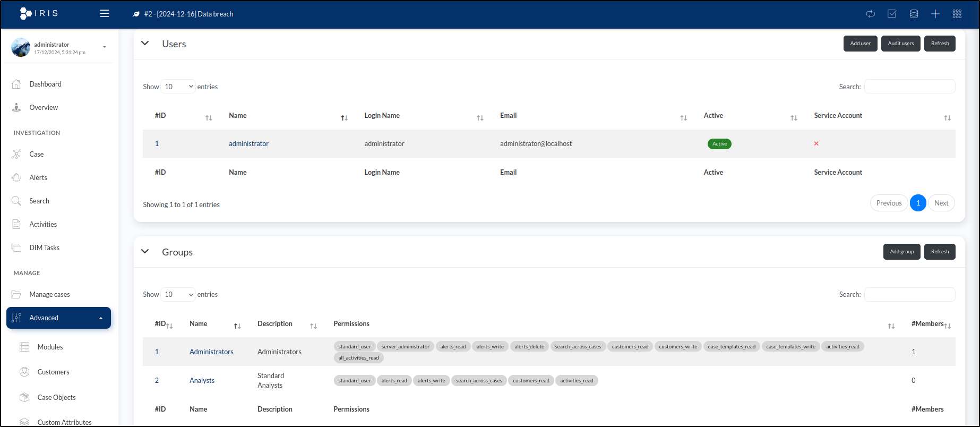Screen dimensions: 980x427
Task: Click the Customers icon in sidebar
Action: pos(24,372)
